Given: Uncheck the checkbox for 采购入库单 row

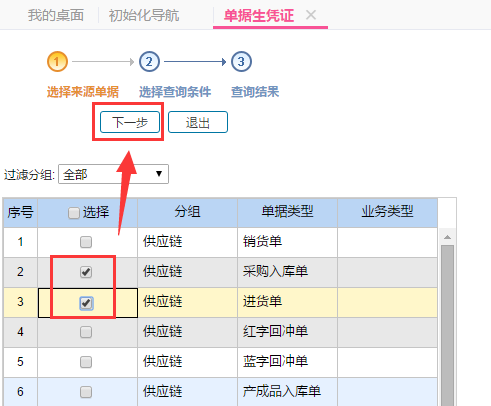Looking at the screenshot, I should tap(86, 272).
